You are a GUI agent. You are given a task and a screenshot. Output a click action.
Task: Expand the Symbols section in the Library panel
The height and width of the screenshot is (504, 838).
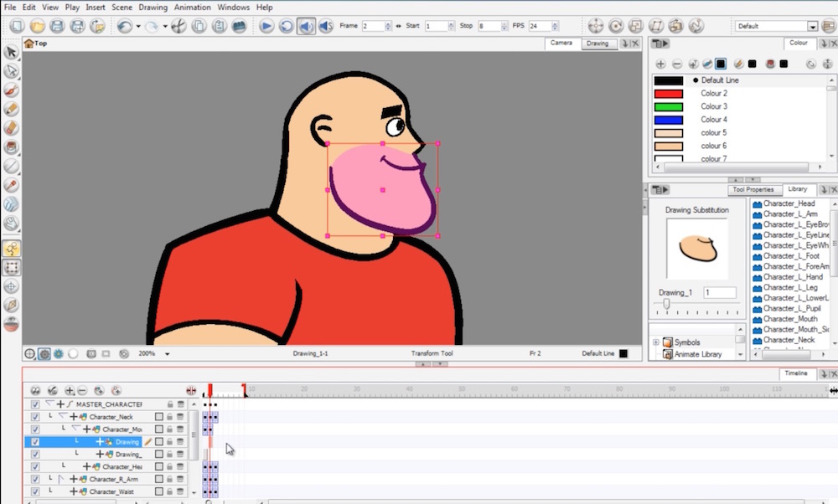point(657,342)
